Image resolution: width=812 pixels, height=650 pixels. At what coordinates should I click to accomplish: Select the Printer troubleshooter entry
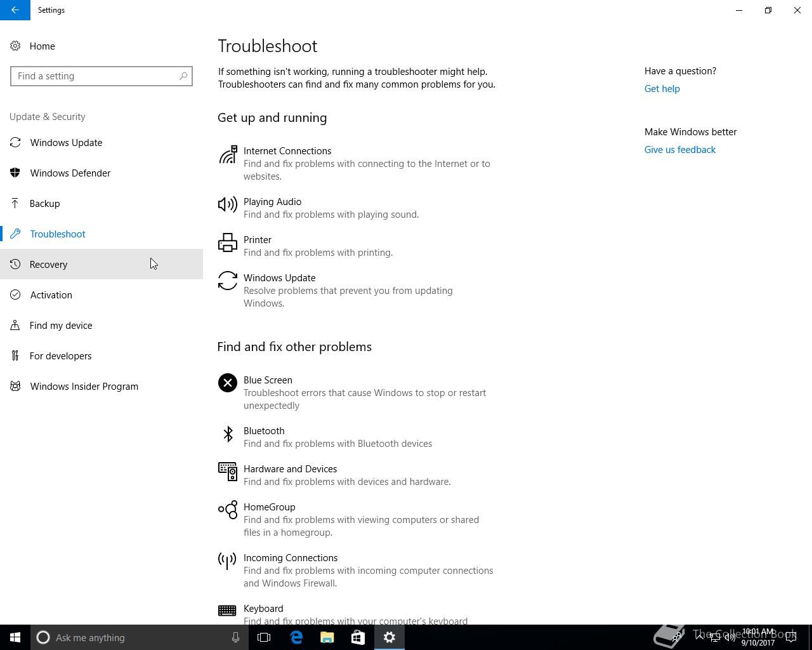tap(357, 246)
